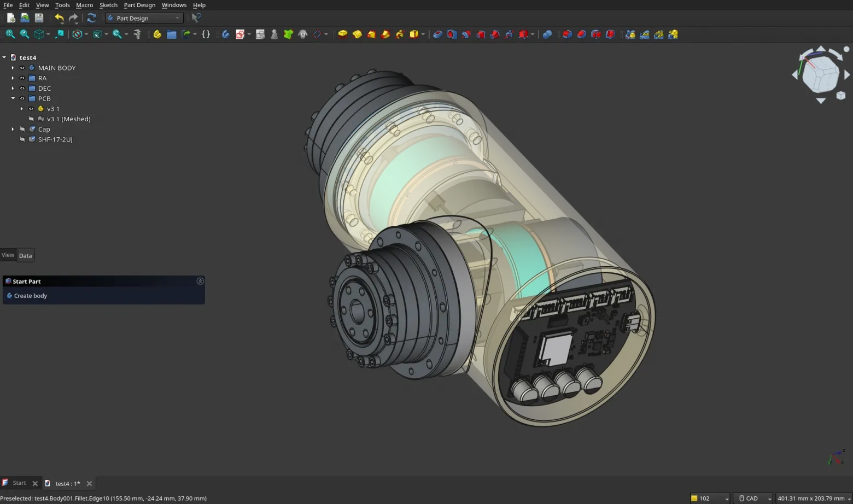
Task: Open the Part Design workbench selector
Action: [144, 17]
